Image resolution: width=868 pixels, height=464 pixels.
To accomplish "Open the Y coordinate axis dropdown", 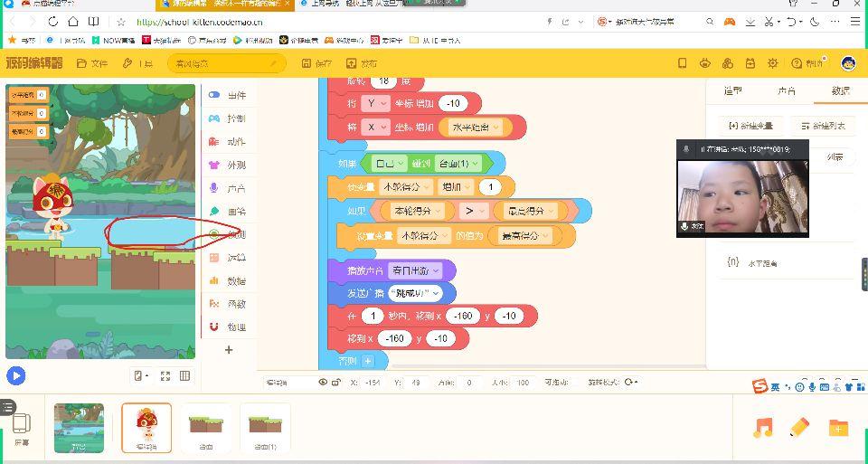I will click(376, 103).
